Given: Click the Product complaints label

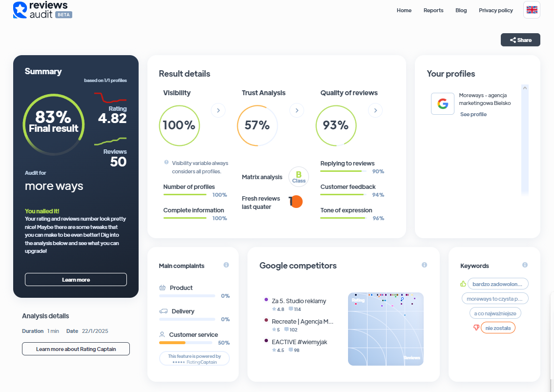Looking at the screenshot, I should (181, 288).
